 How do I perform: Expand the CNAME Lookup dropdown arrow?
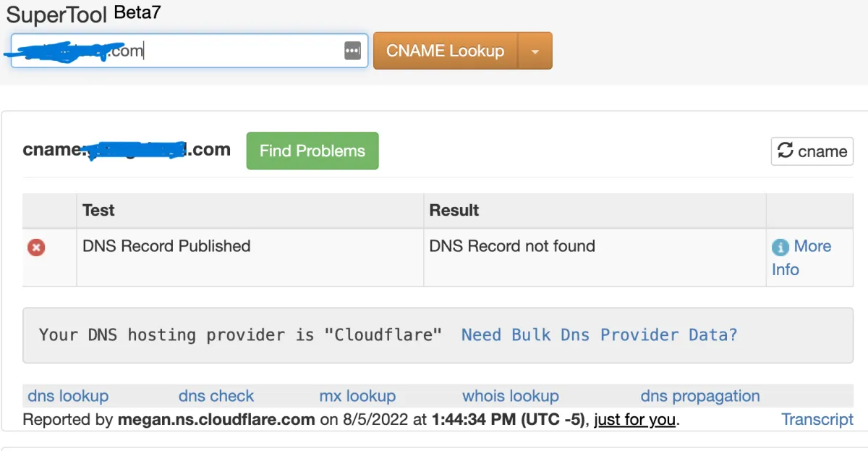(535, 51)
